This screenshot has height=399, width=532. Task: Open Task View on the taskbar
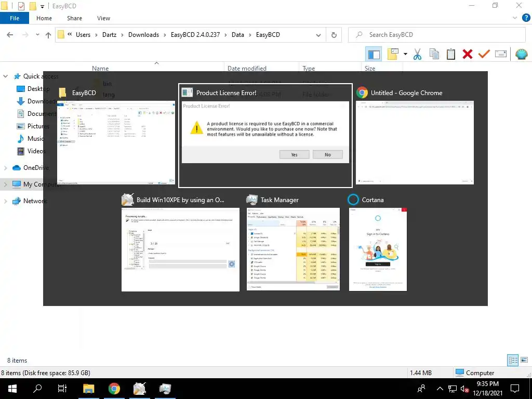click(62, 389)
